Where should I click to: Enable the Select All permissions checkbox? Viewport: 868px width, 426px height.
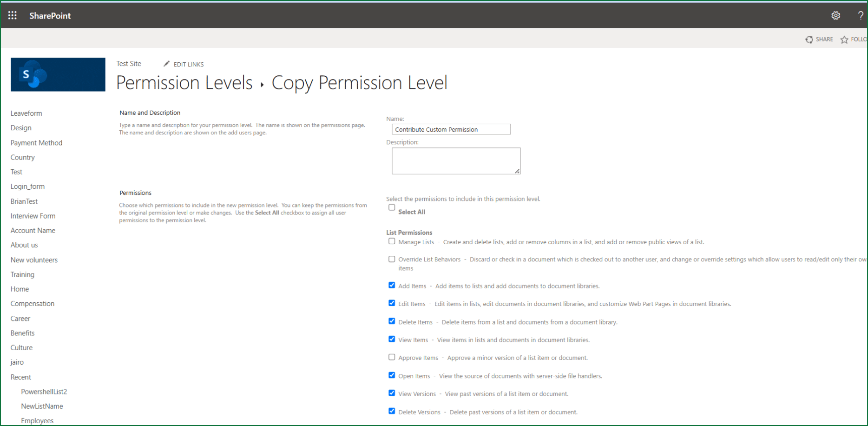pyautogui.click(x=391, y=207)
